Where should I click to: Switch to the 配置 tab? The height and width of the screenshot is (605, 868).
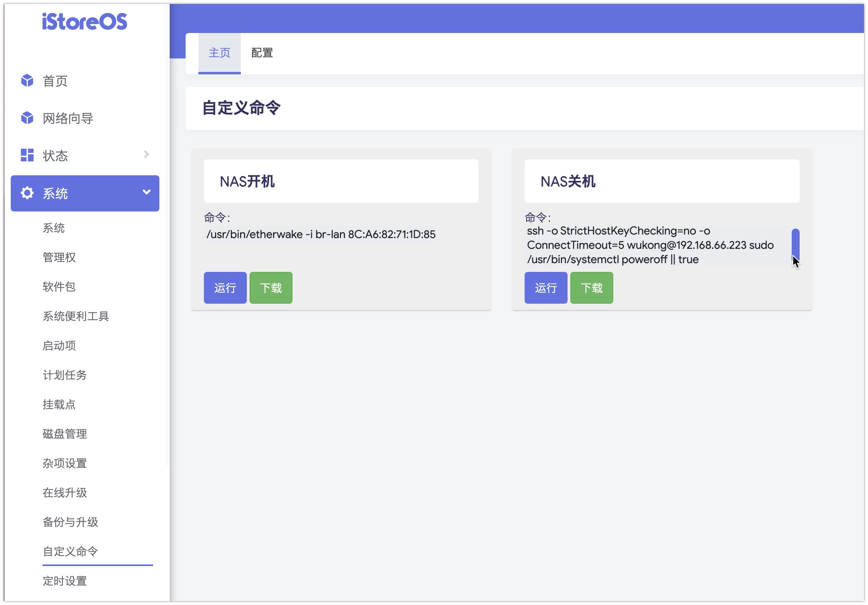[262, 53]
